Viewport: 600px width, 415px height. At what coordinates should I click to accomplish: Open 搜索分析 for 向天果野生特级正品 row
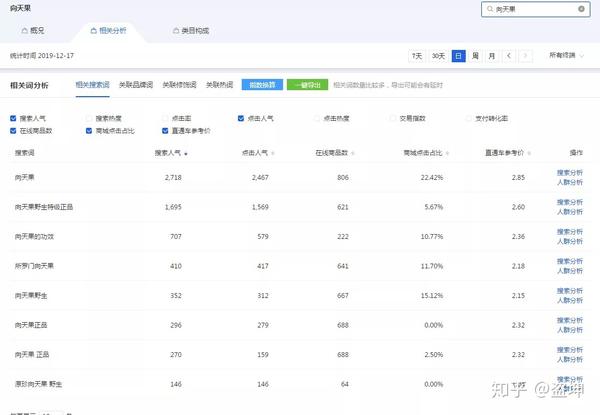click(x=569, y=202)
